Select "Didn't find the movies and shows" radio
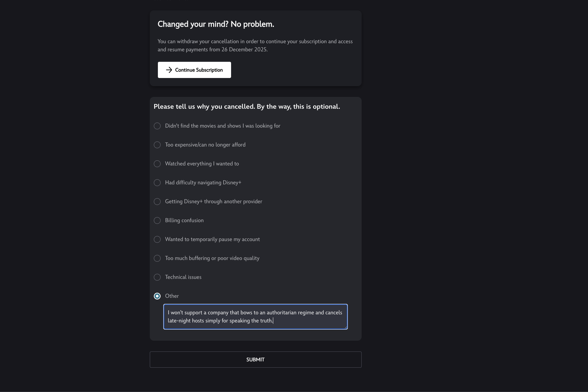This screenshot has width=588, height=392. 157,126
